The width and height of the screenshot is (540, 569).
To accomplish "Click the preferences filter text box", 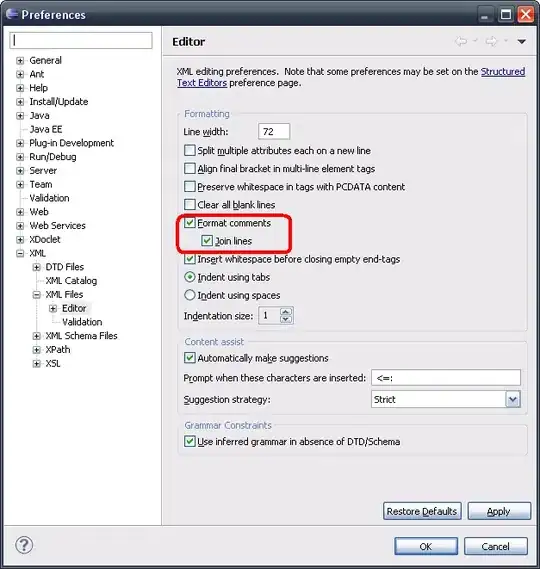I will [x=81, y=40].
